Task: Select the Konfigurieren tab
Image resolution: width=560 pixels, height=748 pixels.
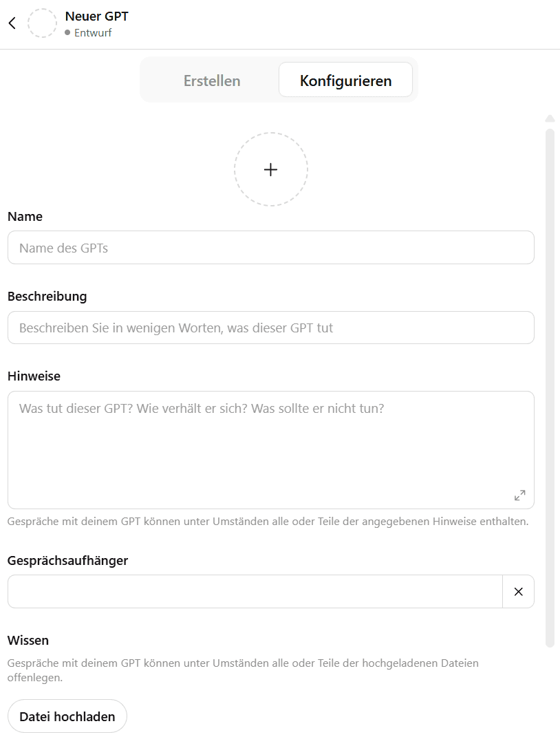Action: tap(345, 80)
